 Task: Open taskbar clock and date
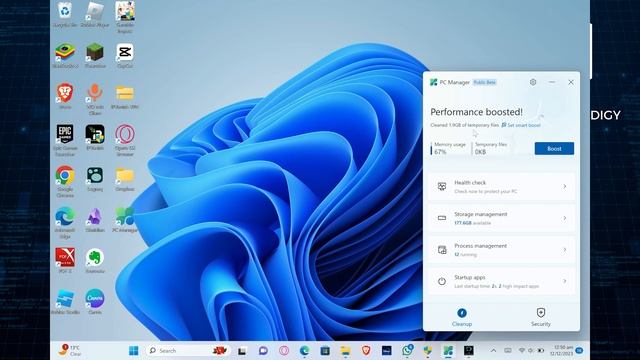563,350
